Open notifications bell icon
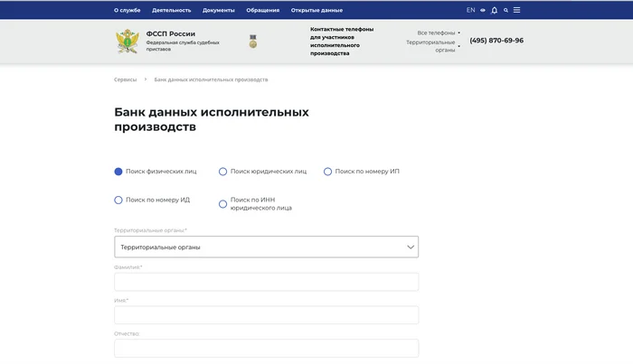The image size is (633, 364). (494, 11)
